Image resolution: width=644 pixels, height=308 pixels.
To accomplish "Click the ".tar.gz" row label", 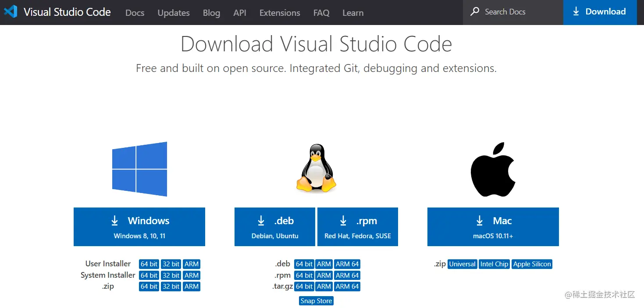I will (281, 287).
